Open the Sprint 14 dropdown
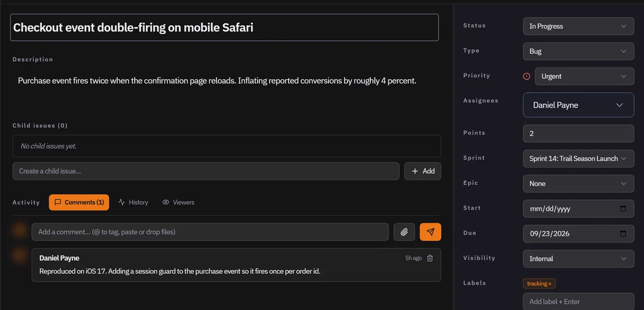 click(x=579, y=158)
